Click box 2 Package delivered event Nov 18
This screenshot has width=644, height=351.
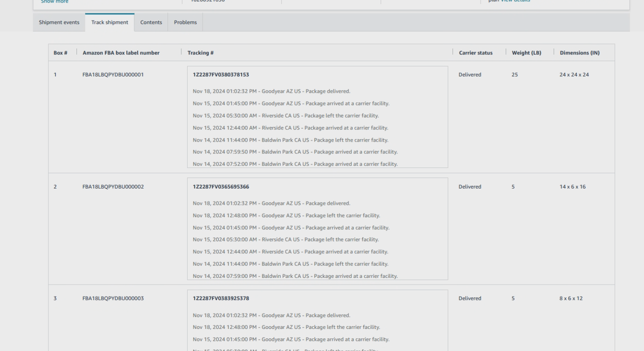pos(272,203)
